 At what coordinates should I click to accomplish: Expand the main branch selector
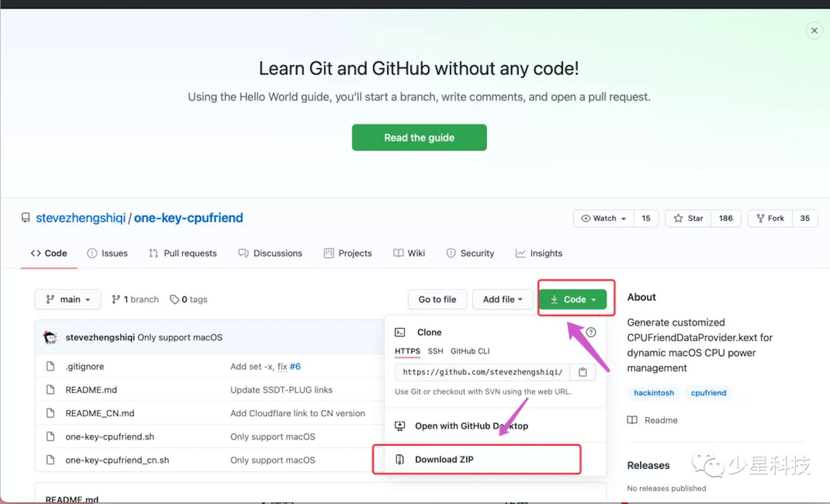click(68, 299)
